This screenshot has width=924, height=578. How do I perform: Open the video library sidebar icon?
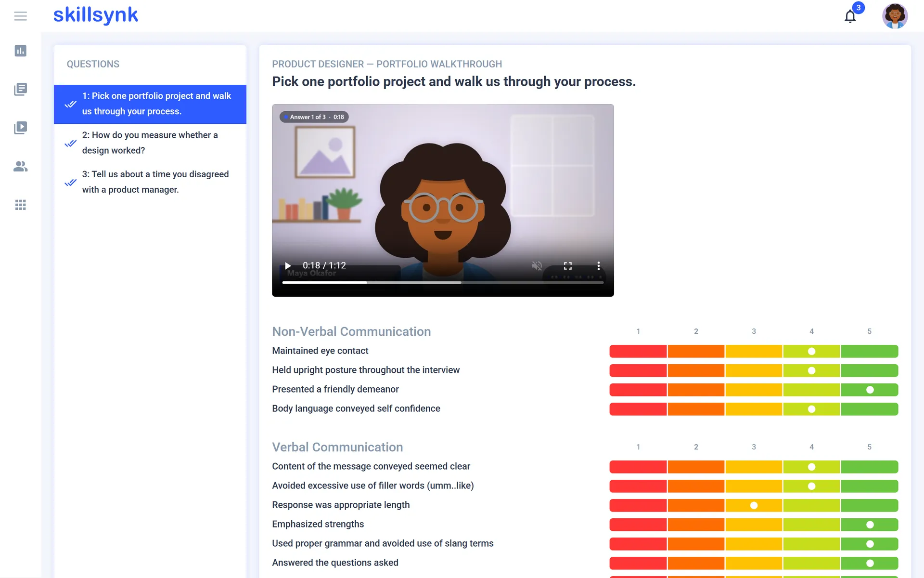click(20, 128)
